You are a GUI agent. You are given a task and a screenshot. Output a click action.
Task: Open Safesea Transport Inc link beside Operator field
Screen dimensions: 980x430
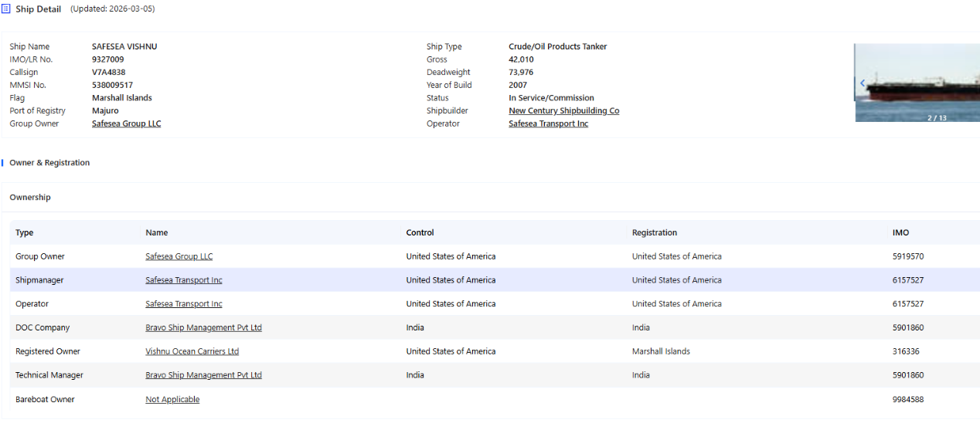(x=548, y=124)
